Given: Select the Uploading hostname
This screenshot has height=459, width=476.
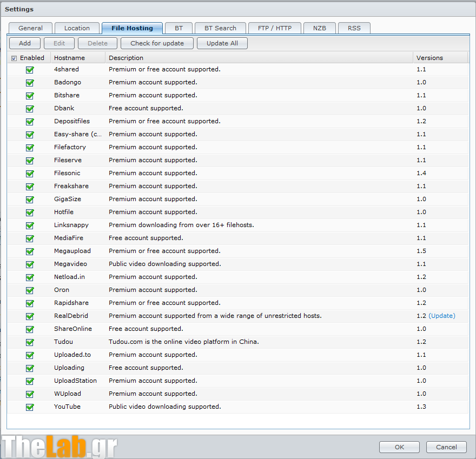Looking at the screenshot, I should pyautogui.click(x=69, y=368).
